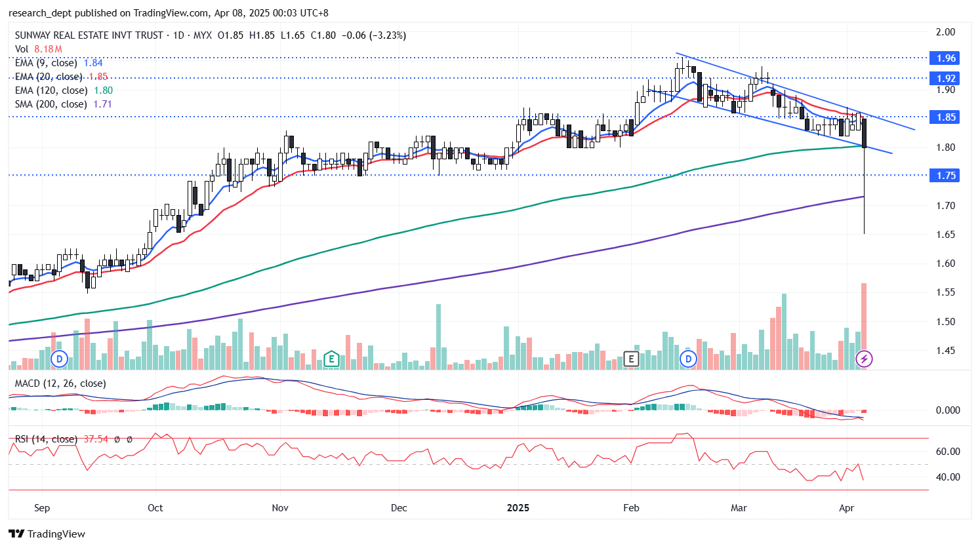The height and width of the screenshot is (548, 980).
Task: Click the 1.65 price axis label
Action: coord(945,235)
